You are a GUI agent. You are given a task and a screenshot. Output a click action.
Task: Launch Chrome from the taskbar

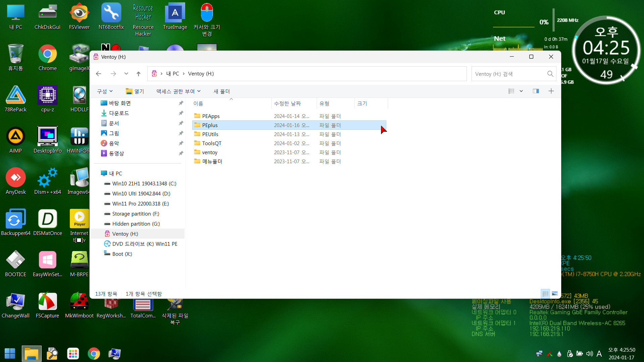click(x=94, y=353)
